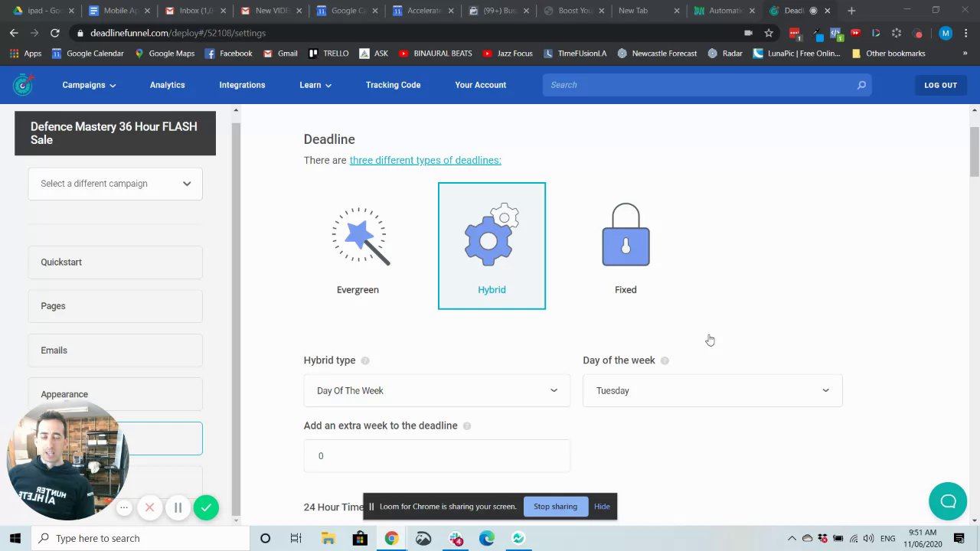The height and width of the screenshot is (551, 980).
Task: Open Cortana circle on taskbar
Action: 265,538
